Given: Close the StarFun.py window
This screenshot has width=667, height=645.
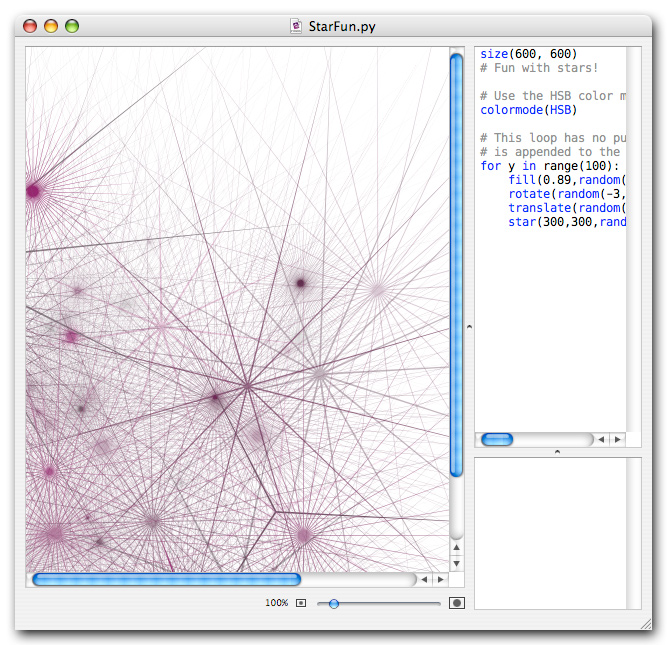Looking at the screenshot, I should coord(30,26).
